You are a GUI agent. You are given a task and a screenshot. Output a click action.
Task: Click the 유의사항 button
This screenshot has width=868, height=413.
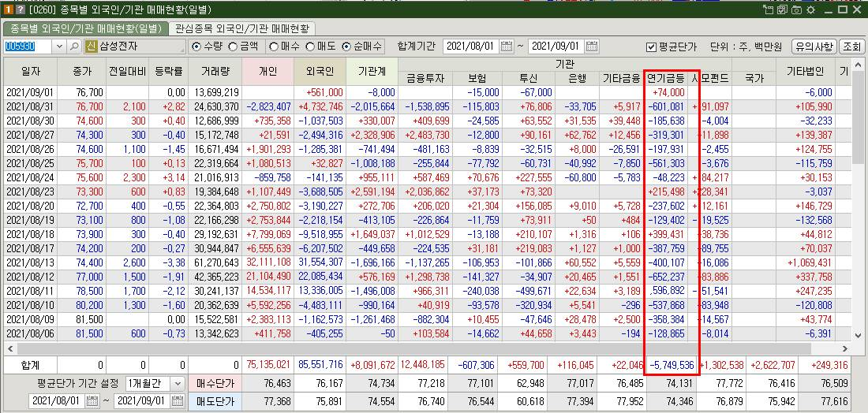tap(814, 47)
